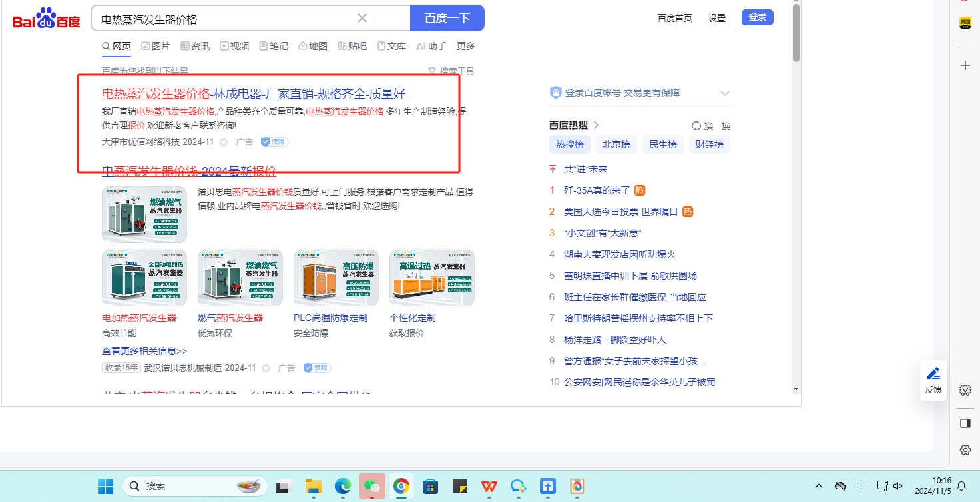Viewport: 980px width, 502px height.
Task: Open Task View on the taskbar
Action: tap(284, 487)
